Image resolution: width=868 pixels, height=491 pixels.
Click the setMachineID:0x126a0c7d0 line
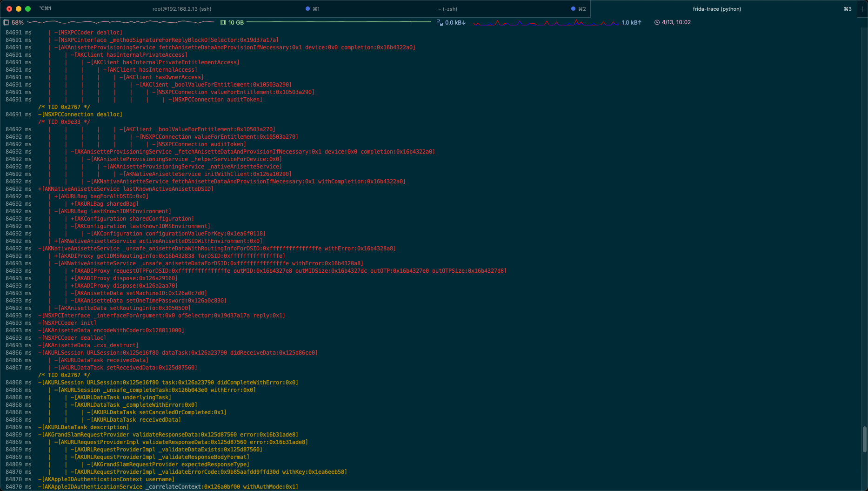(x=139, y=293)
